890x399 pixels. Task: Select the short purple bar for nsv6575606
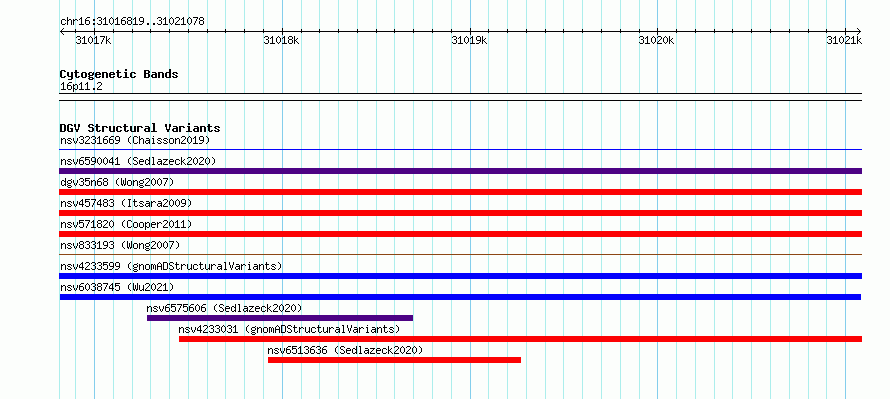coord(280,318)
